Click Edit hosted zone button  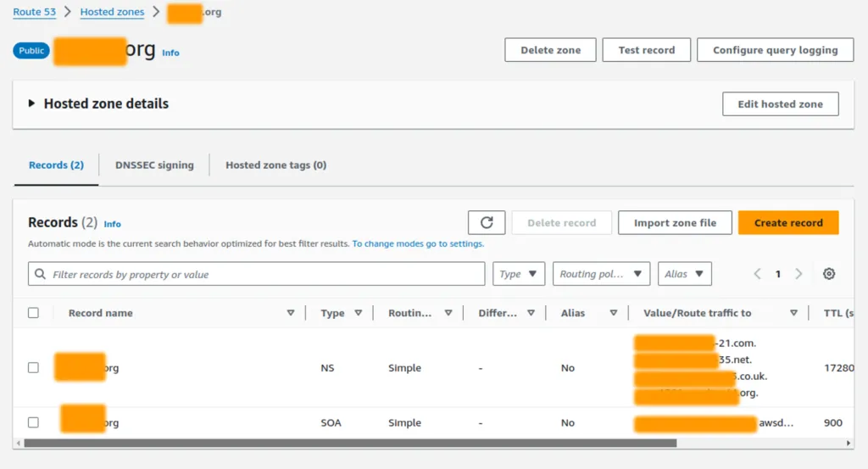[780, 104]
